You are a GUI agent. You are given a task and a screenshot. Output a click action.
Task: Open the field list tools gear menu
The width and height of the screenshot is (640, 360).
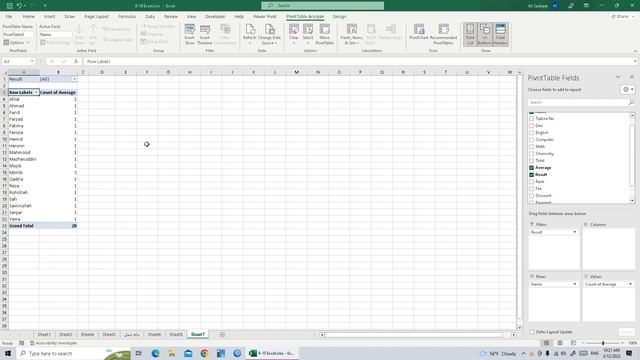[627, 89]
